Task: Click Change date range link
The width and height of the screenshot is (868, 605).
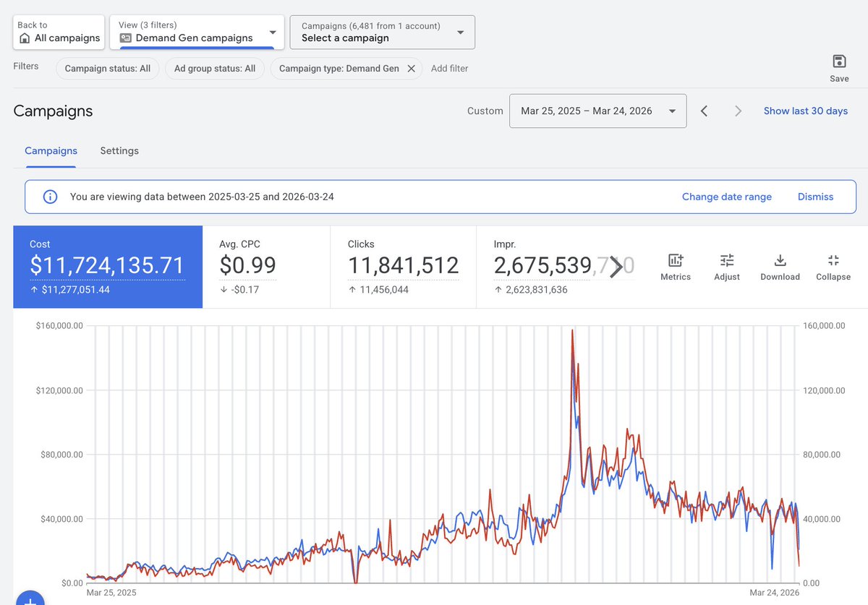Action: (x=727, y=197)
